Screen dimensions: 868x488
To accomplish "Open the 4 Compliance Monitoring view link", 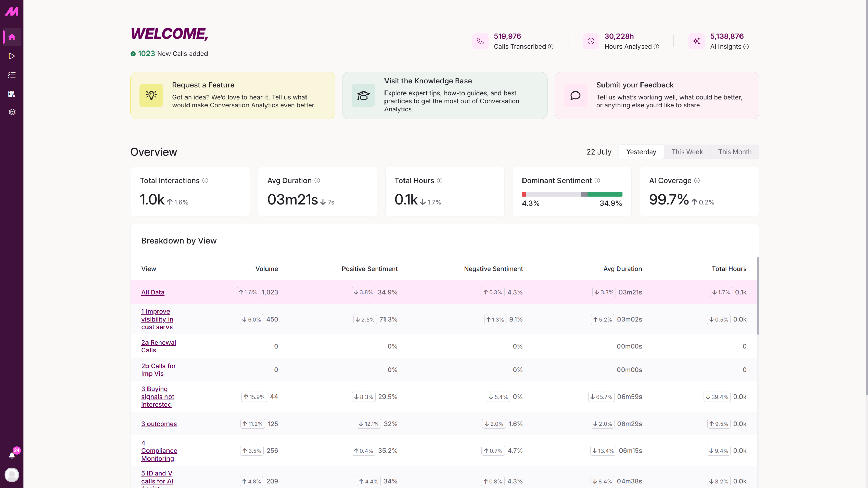I will click(x=159, y=451).
